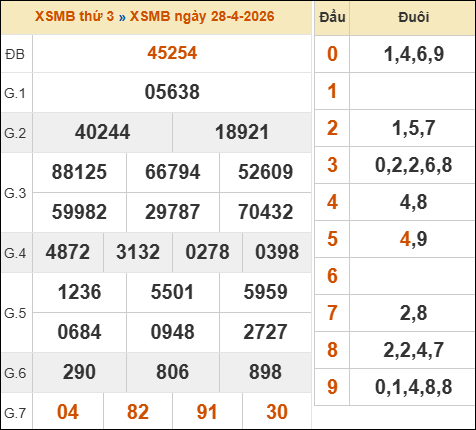Select G.7 number 04
Viewport: 476px width, 430px height.
point(68,412)
